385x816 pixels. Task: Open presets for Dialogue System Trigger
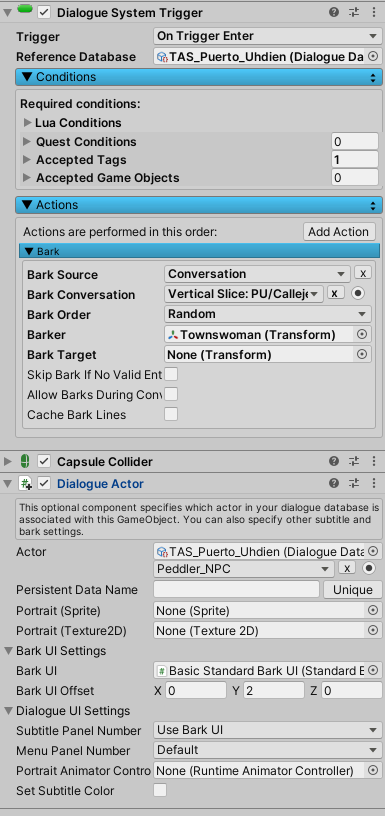tap(354, 12)
